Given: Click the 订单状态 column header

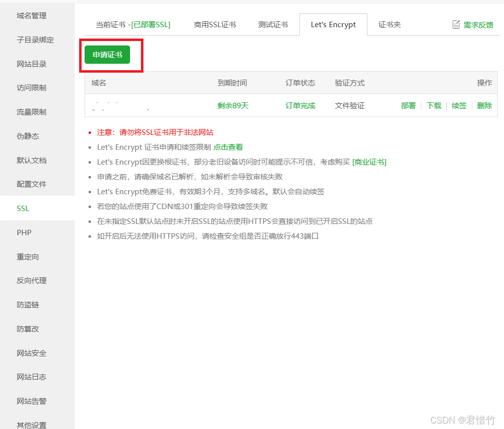Looking at the screenshot, I should 300,83.
